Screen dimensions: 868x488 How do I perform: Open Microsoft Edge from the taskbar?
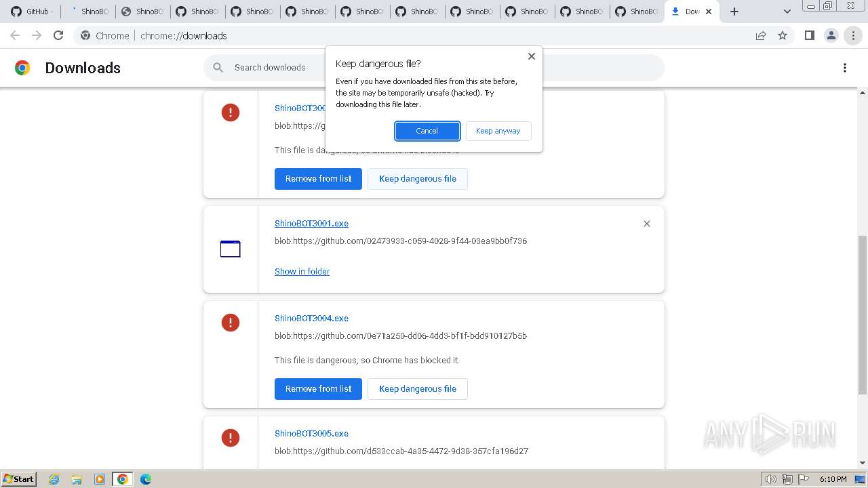pyautogui.click(x=146, y=479)
